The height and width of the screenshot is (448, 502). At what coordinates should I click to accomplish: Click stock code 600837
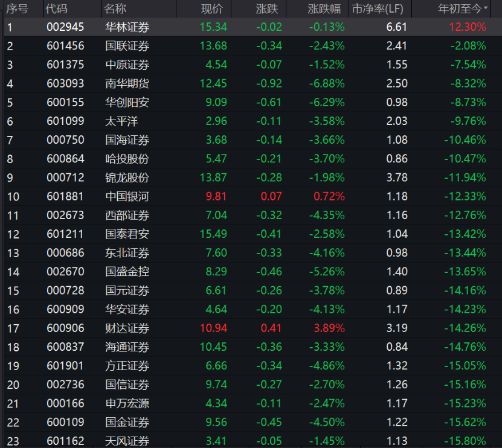coord(65,347)
